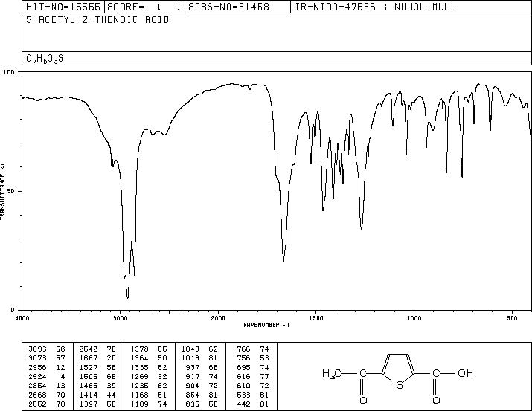Click the HIT-NO=15555 header field
Image resolution: width=532 pixels, height=411 pixels.
pyautogui.click(x=63, y=7)
